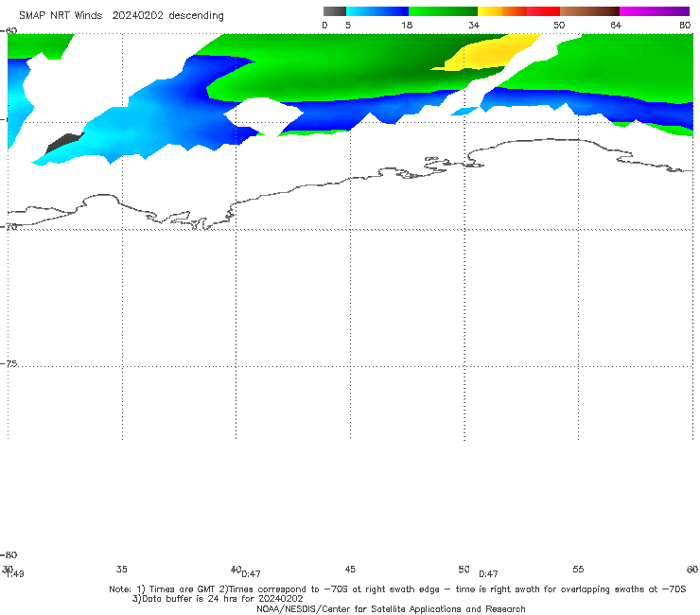
Task: Click the "34" label under the color bar
Action: point(474,25)
